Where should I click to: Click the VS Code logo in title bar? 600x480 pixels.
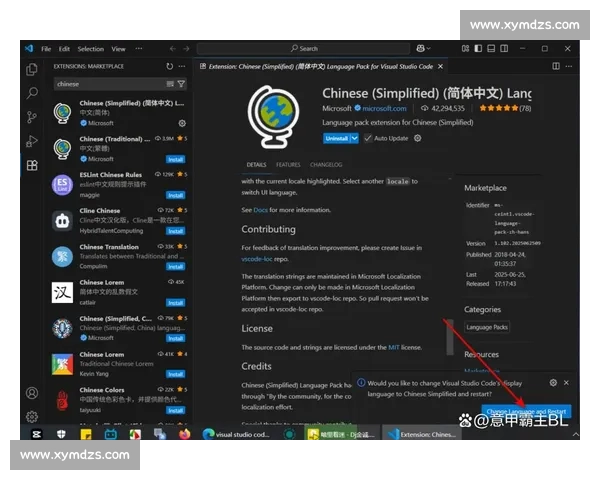click(29, 49)
